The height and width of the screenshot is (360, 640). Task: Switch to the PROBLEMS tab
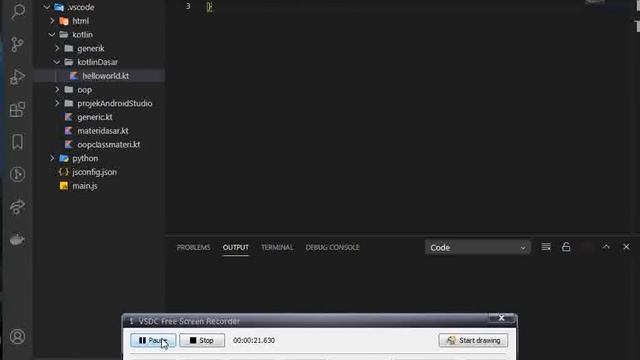[x=193, y=247]
